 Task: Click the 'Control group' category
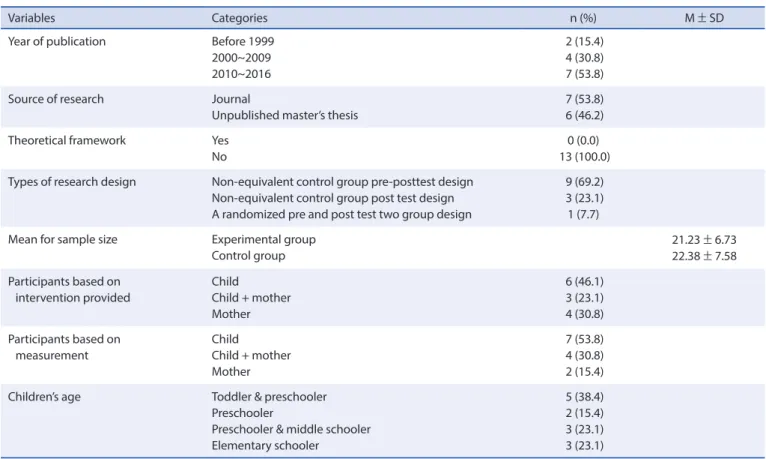pyautogui.click(x=248, y=256)
